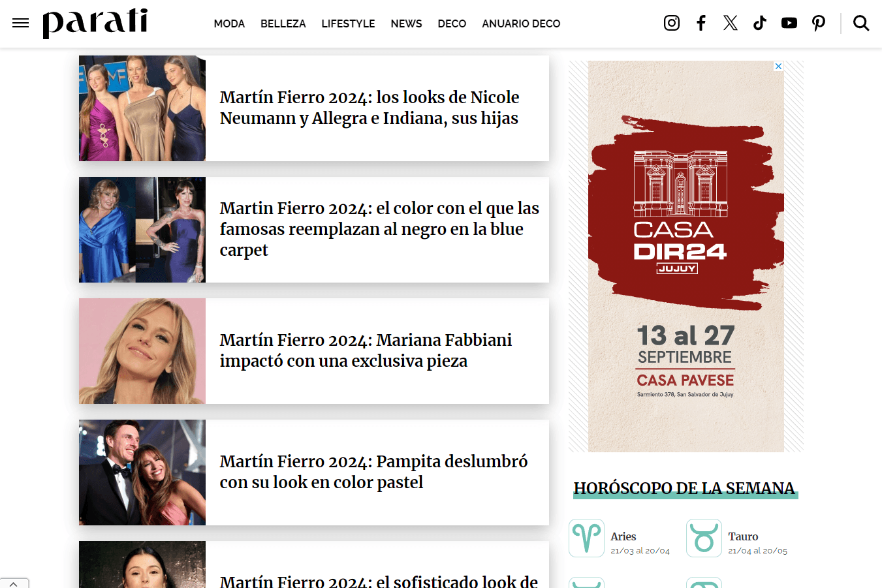Go to Para Ti homepage logo
The width and height of the screenshot is (882, 588).
tap(95, 23)
